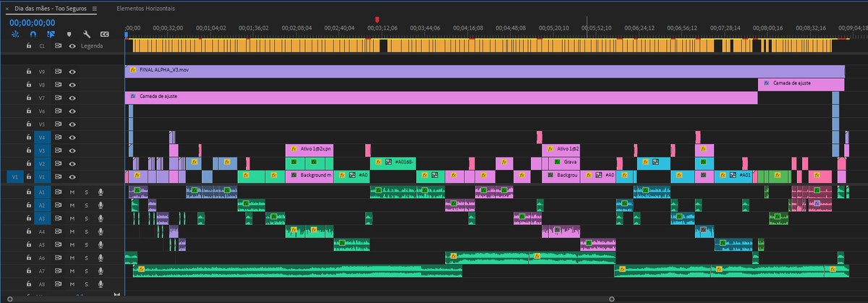Toggle Linked Selection icon

tap(51, 34)
